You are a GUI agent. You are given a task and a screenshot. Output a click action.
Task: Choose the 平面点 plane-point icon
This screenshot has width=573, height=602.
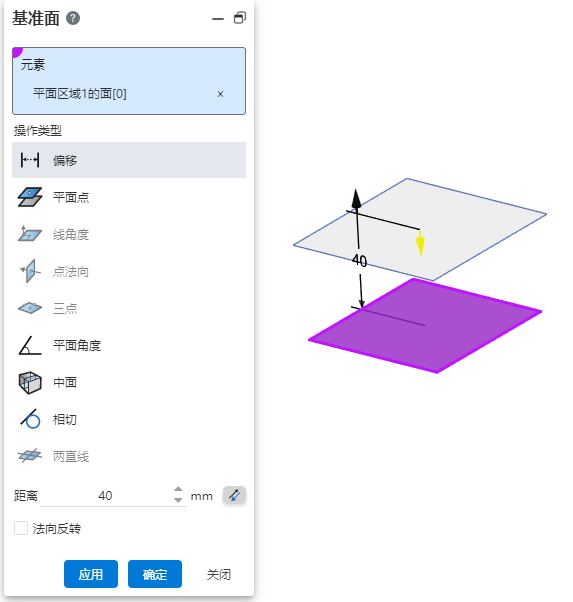(x=30, y=197)
